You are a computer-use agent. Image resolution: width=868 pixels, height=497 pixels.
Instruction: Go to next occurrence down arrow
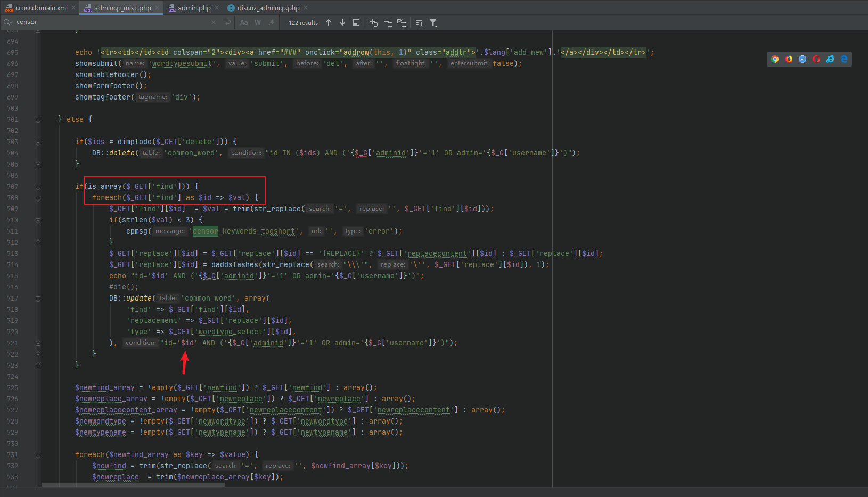342,22
